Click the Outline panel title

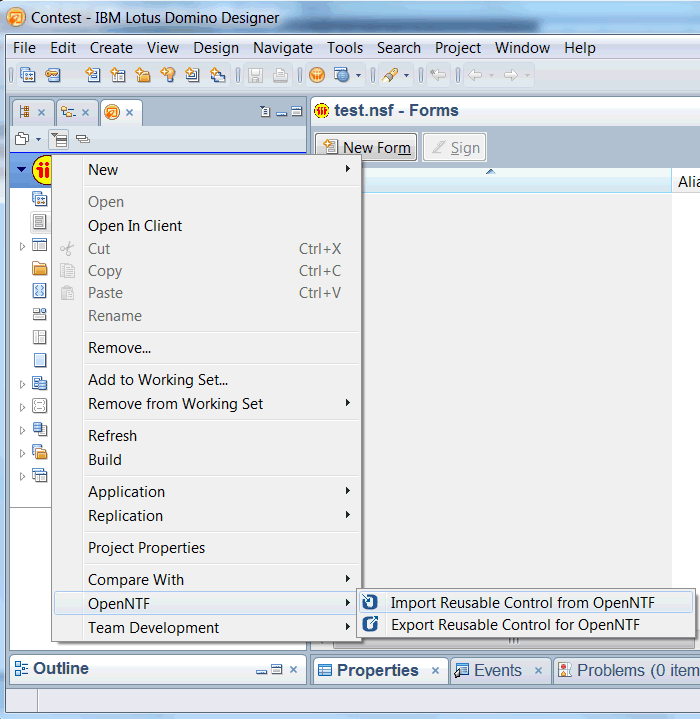61,669
